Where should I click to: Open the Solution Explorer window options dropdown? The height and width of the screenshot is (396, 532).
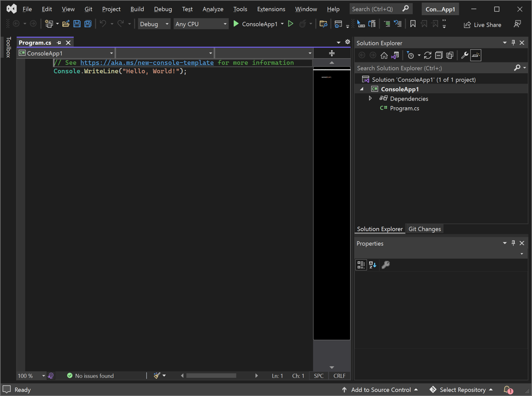click(x=504, y=43)
